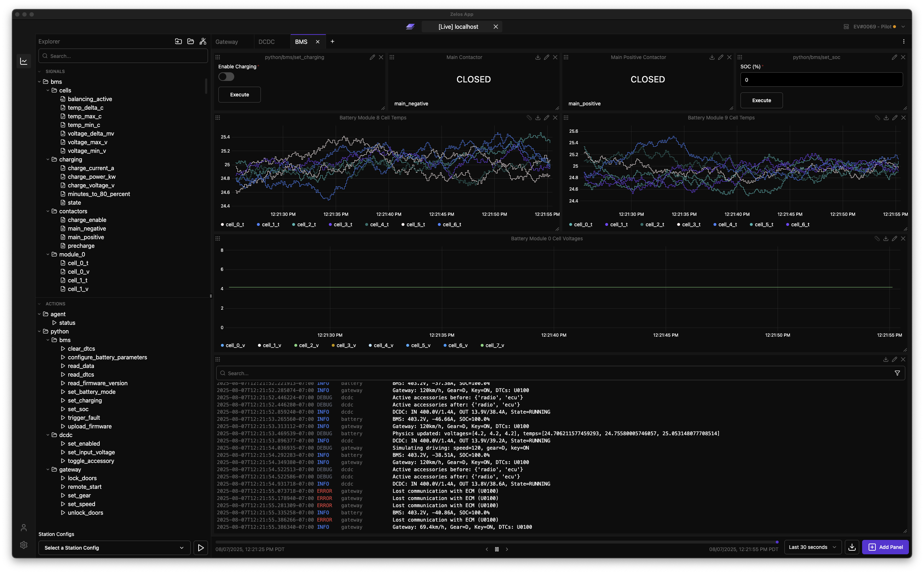Open user profile icon in sidebar
This screenshot has width=924, height=573.
23,528
